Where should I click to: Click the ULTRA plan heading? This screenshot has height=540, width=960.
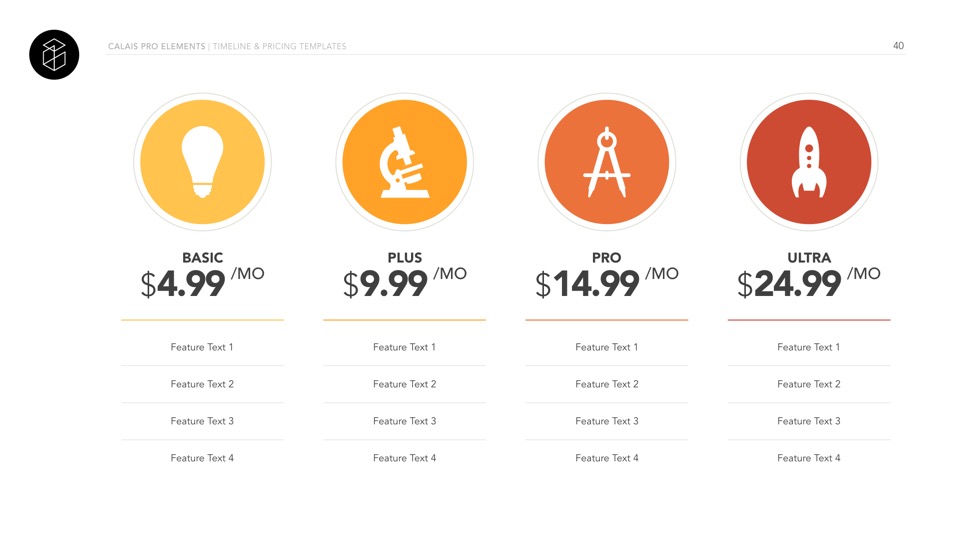pyautogui.click(x=809, y=258)
